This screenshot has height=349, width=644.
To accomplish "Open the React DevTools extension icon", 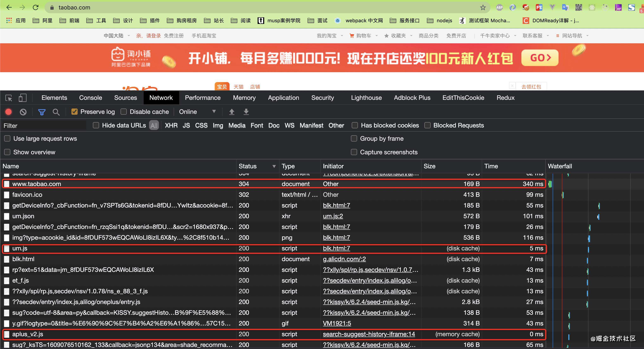I will [x=592, y=7].
